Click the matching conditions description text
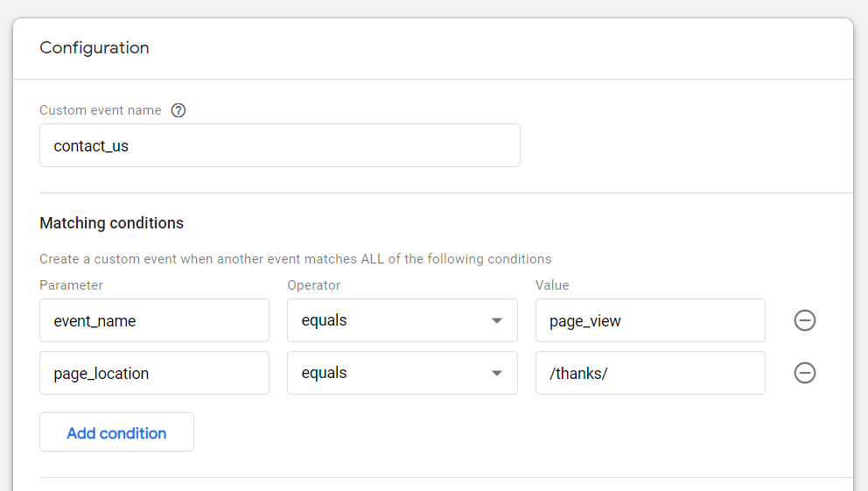 pos(296,259)
